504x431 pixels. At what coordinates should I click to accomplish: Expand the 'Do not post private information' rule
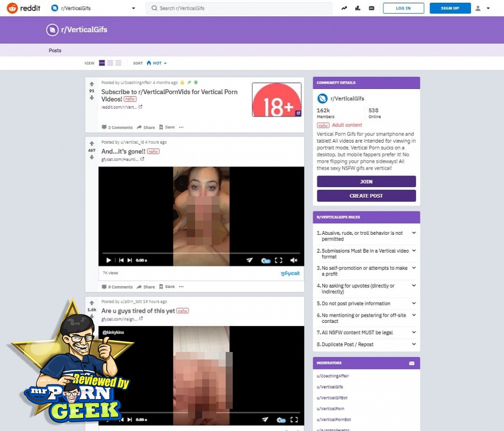414,303
